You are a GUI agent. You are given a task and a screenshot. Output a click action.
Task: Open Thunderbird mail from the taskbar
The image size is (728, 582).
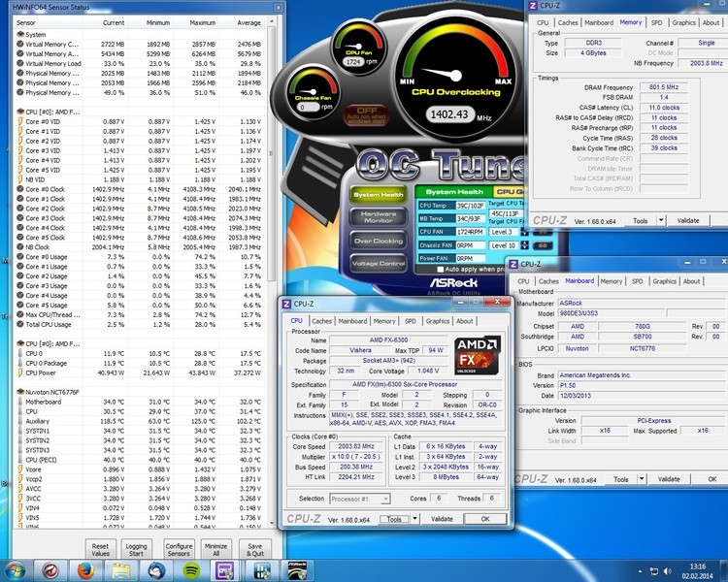pos(156,571)
